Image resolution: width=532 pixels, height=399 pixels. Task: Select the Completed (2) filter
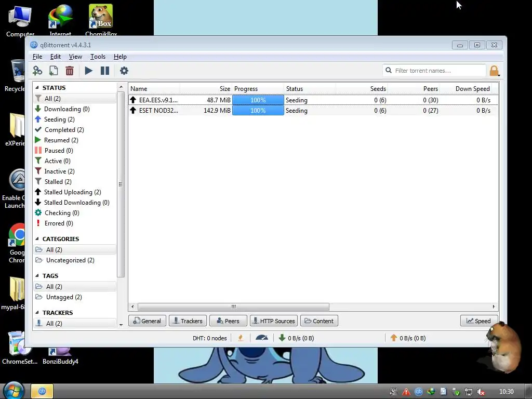click(75, 129)
